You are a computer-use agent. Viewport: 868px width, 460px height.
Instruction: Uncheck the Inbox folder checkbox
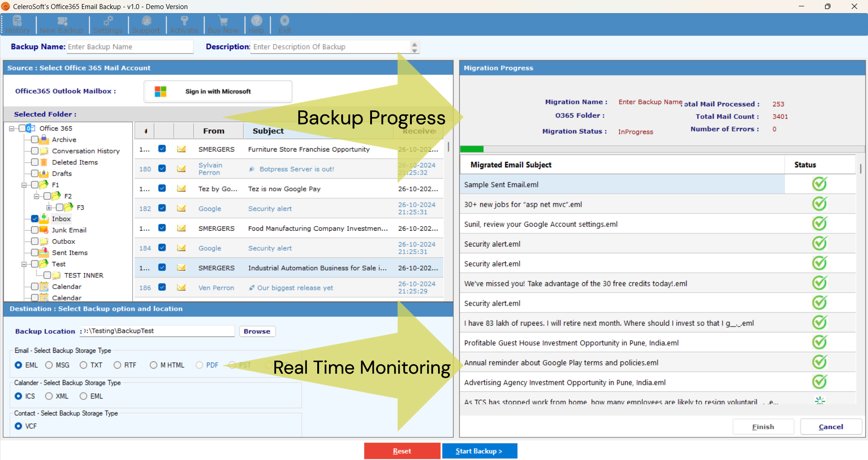click(x=35, y=218)
